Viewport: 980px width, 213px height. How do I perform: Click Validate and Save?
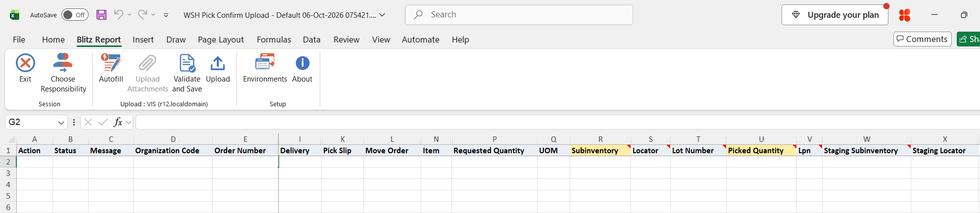(187, 73)
